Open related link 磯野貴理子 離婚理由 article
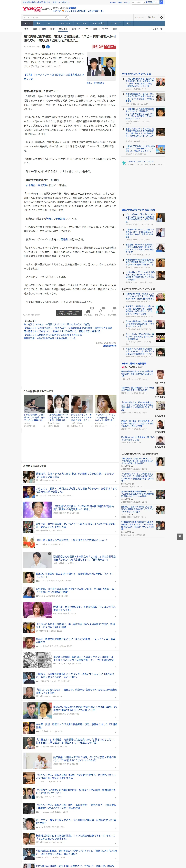 coord(50,338)
